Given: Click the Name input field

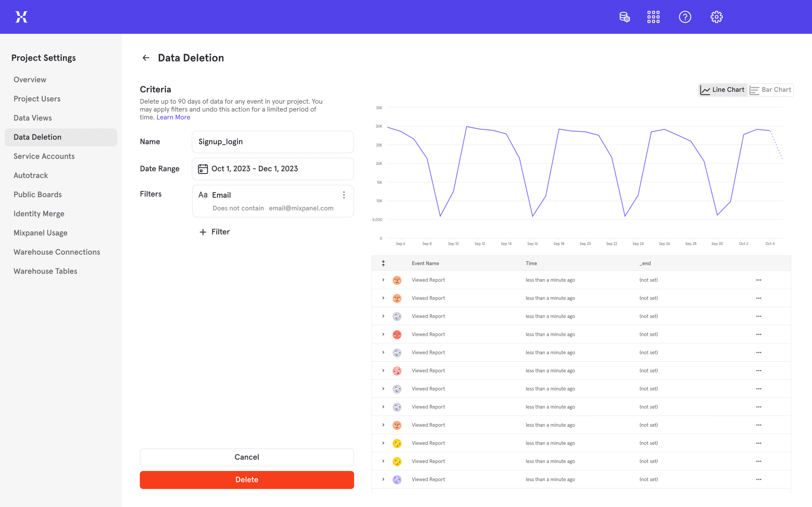Looking at the screenshot, I should (273, 142).
